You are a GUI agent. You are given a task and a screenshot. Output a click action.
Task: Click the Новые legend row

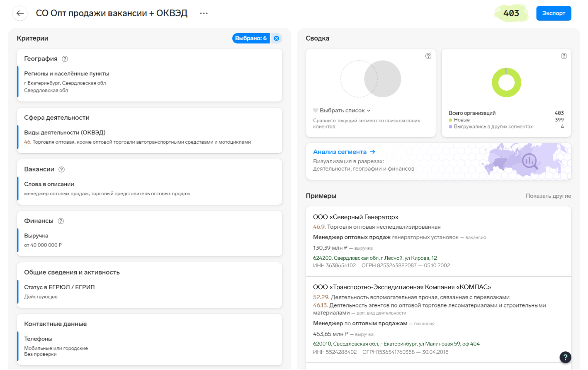pyautogui.click(x=506, y=120)
